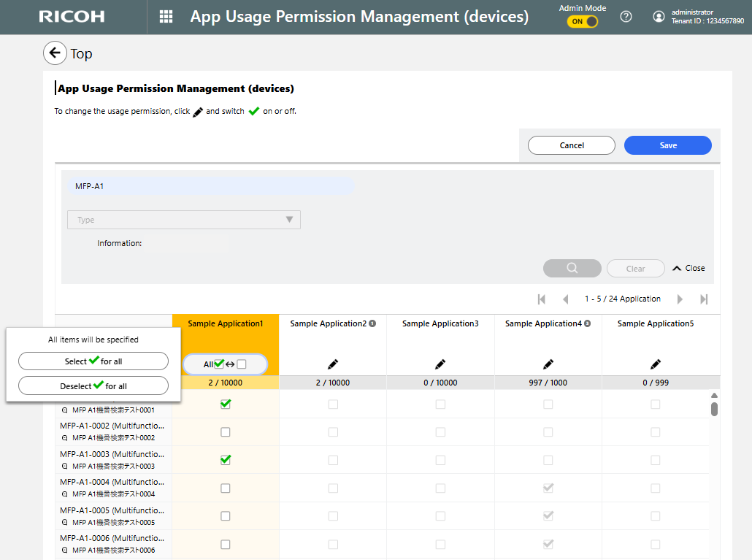This screenshot has height=560, width=752.
Task: Edit permissions for Sample Application5
Action: coord(656,364)
